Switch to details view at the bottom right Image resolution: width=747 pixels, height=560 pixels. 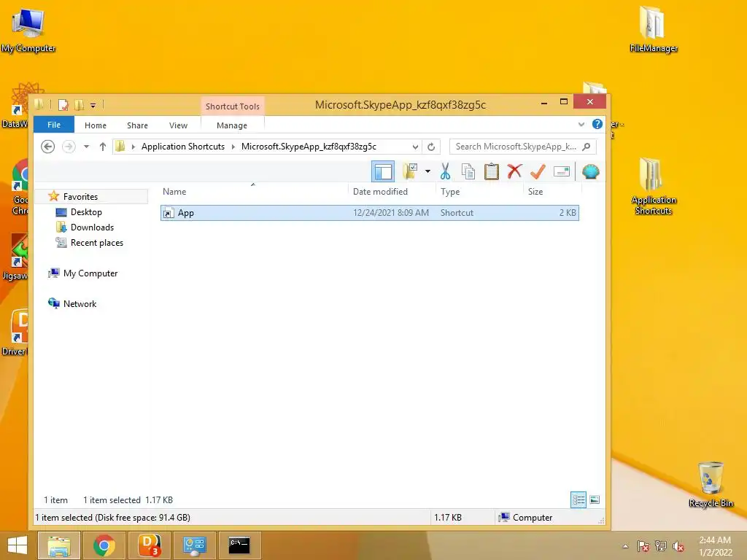click(578, 499)
